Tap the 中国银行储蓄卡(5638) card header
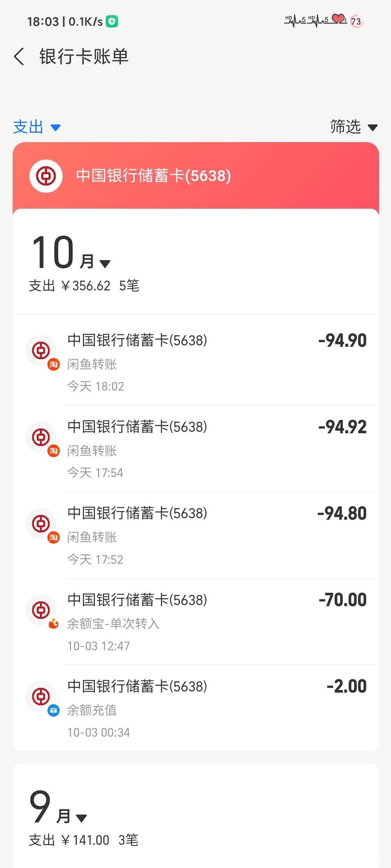Image resolution: width=391 pixels, height=868 pixels. click(x=153, y=176)
